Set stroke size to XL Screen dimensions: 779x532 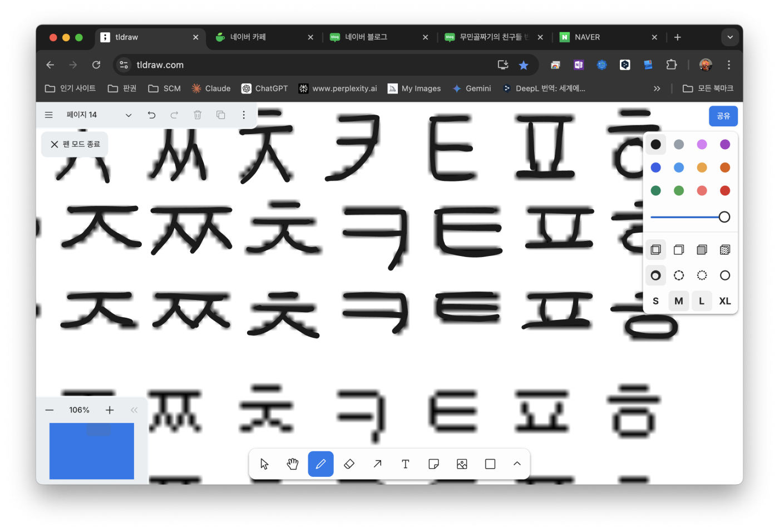(724, 301)
